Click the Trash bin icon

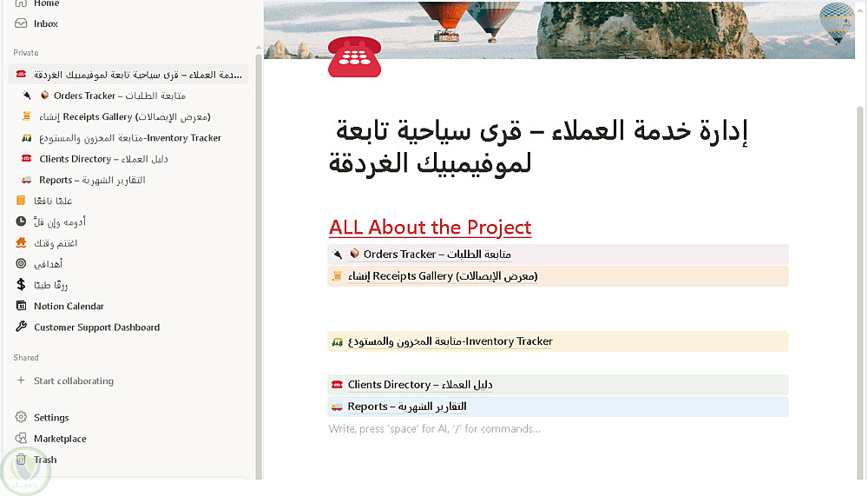[22, 460]
